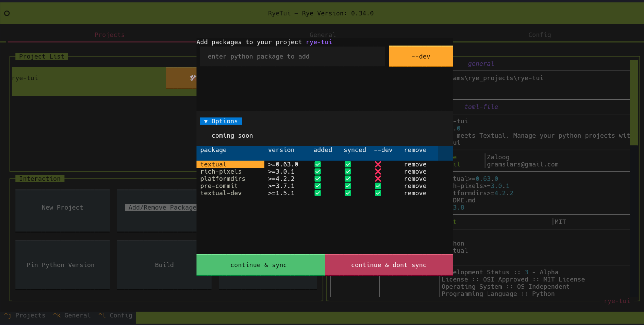Click the ^k General footer shortcut
The image size is (644, 325).
pos(72,315)
